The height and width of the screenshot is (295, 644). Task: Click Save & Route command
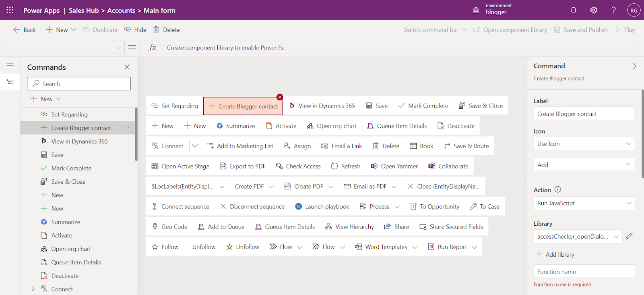tap(466, 146)
